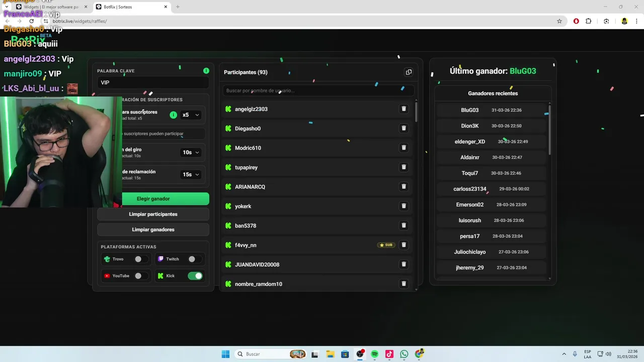Click recent winners list scrollbar

coord(549,130)
